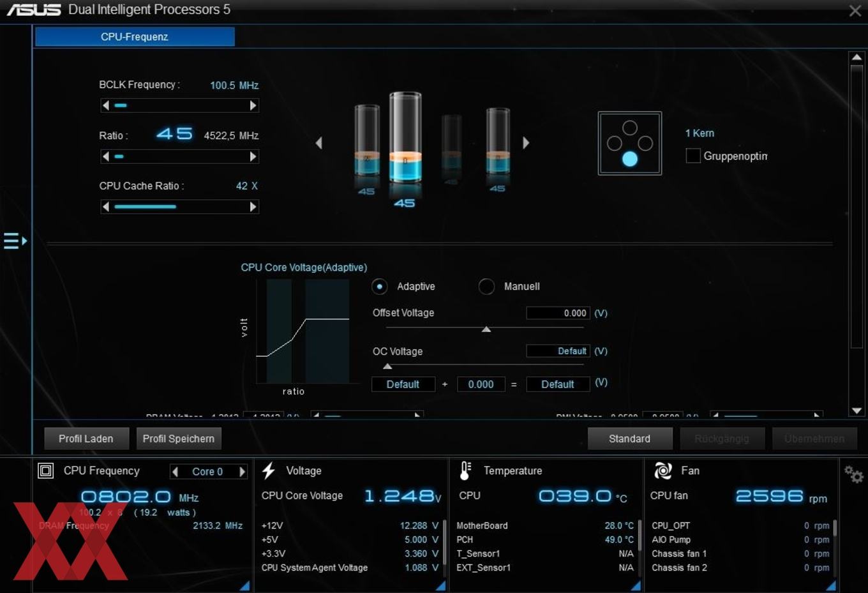Expand the Temperature panel corner triangle
The height and width of the screenshot is (593, 868).
click(636, 585)
